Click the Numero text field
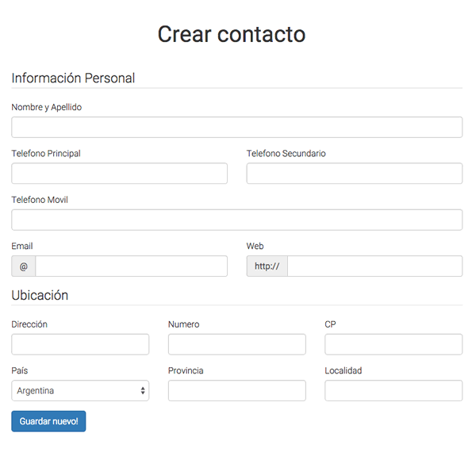Viewport: 476px width, 452px height. [x=236, y=344]
